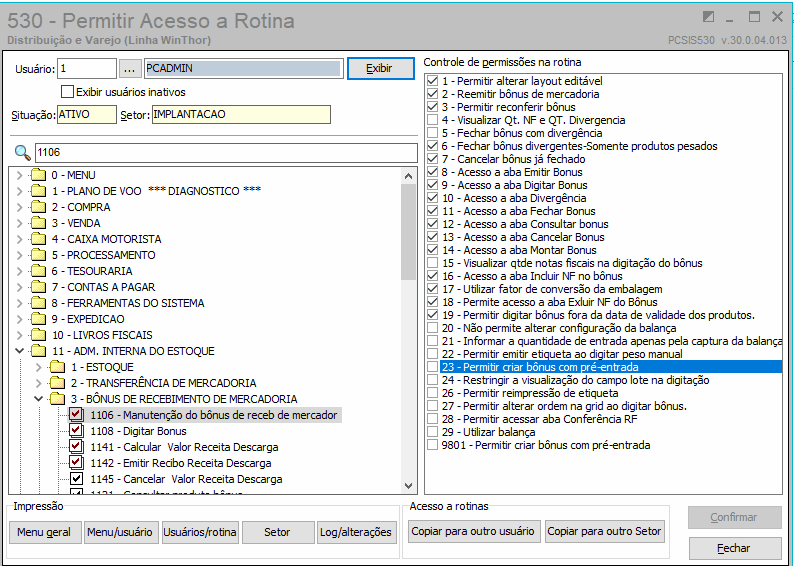Collapse 3 - BÔNUS DE RECEBIMENTO node
Image resolution: width=794 pixels, height=566 pixels.
click(38, 399)
